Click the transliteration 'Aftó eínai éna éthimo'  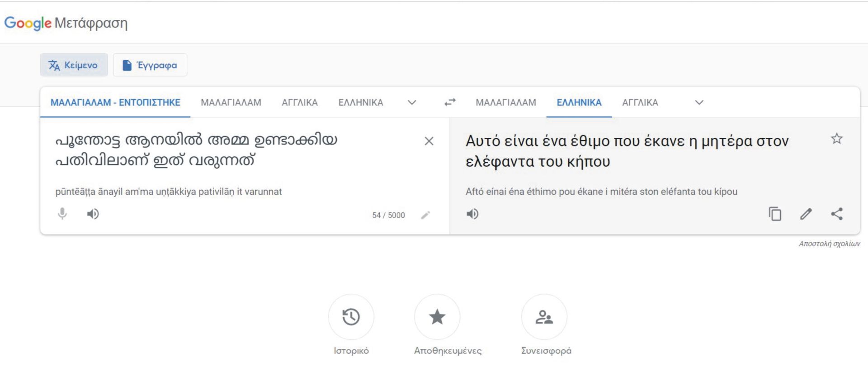(x=511, y=192)
